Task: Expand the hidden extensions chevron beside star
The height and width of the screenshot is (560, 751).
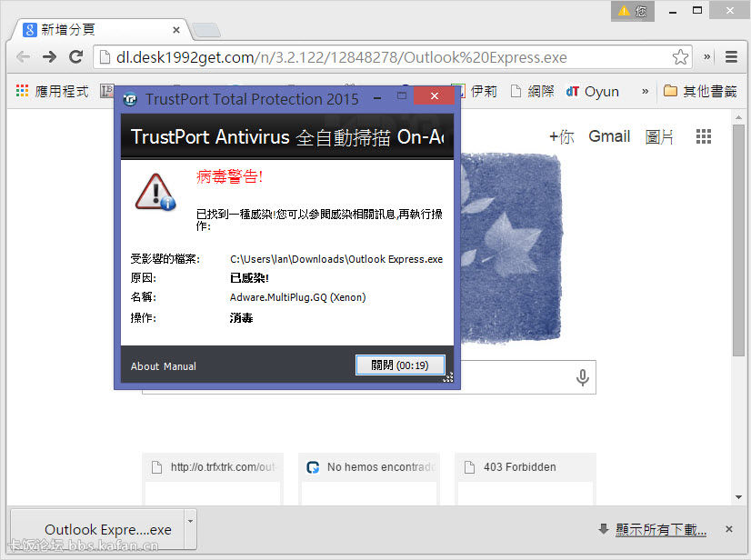Action: 707,57
